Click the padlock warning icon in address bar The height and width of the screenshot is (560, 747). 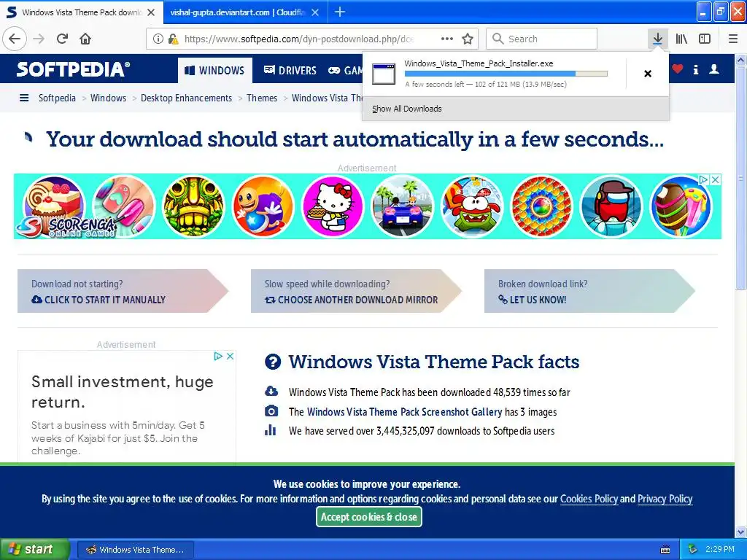click(173, 39)
